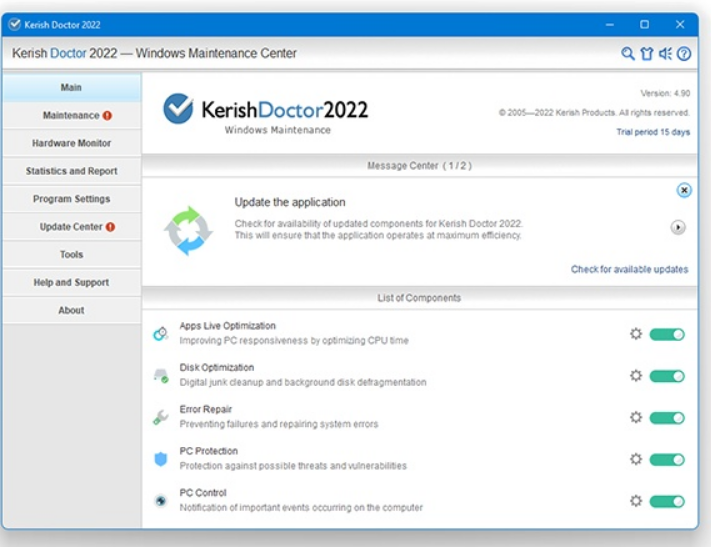Image resolution: width=711 pixels, height=547 pixels.
Task: Open Error Repair gear settings
Action: pos(636,417)
